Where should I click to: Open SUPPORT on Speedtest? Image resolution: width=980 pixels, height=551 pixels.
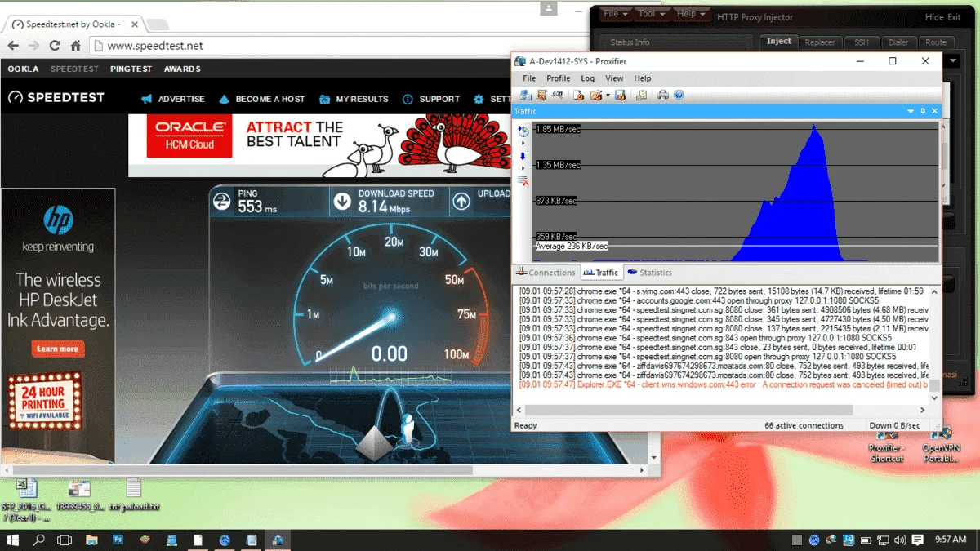430,99
